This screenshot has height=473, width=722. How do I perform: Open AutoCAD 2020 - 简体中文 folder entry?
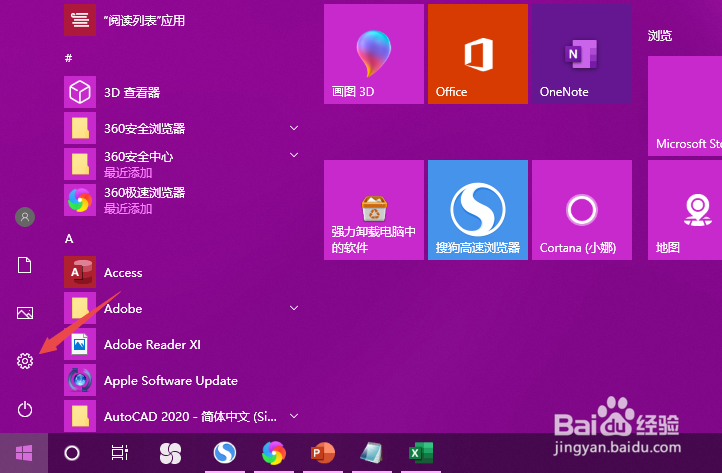click(x=183, y=416)
